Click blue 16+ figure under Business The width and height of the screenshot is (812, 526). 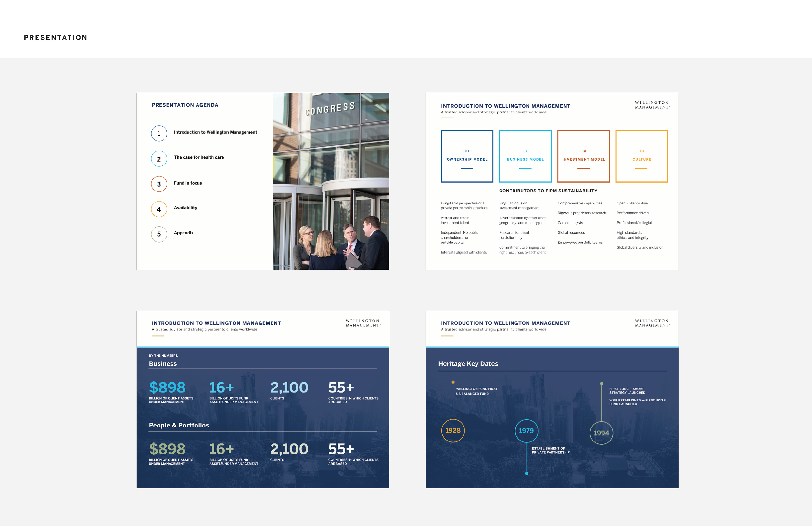[x=222, y=388]
